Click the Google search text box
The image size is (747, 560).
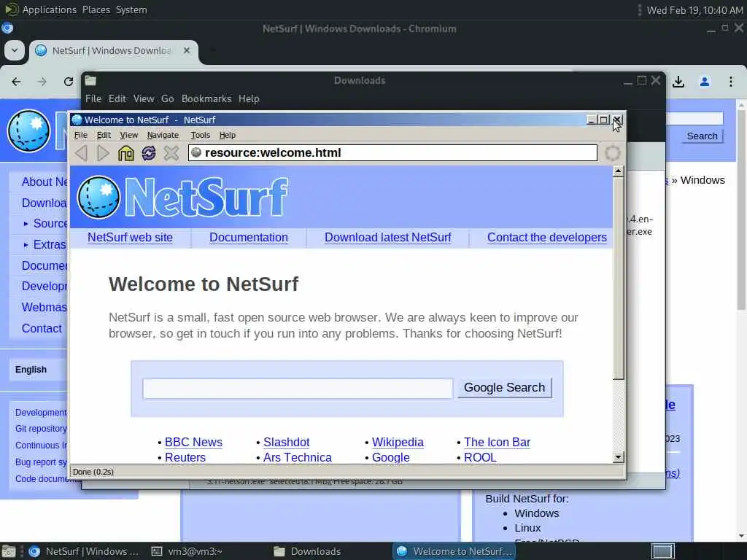click(298, 388)
